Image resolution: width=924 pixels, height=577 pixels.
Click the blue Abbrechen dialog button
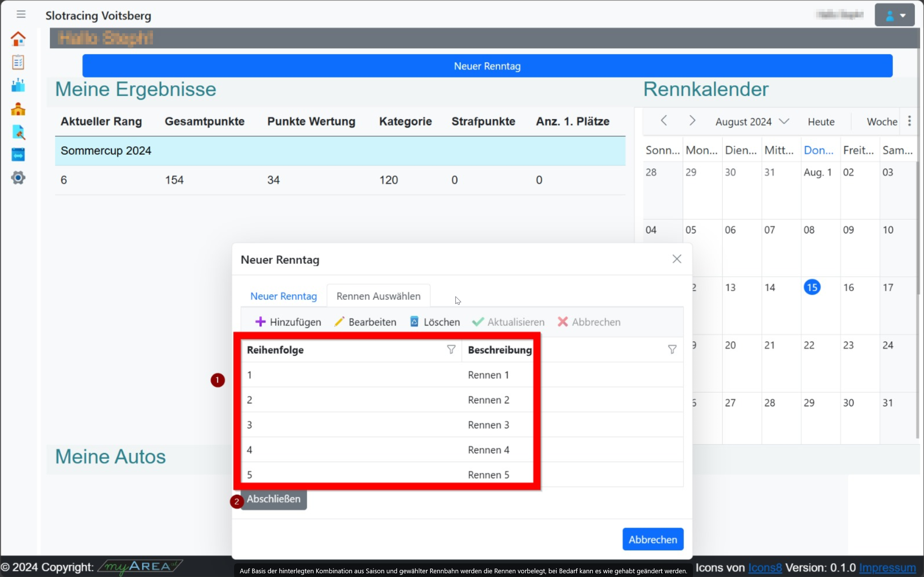coord(653,539)
